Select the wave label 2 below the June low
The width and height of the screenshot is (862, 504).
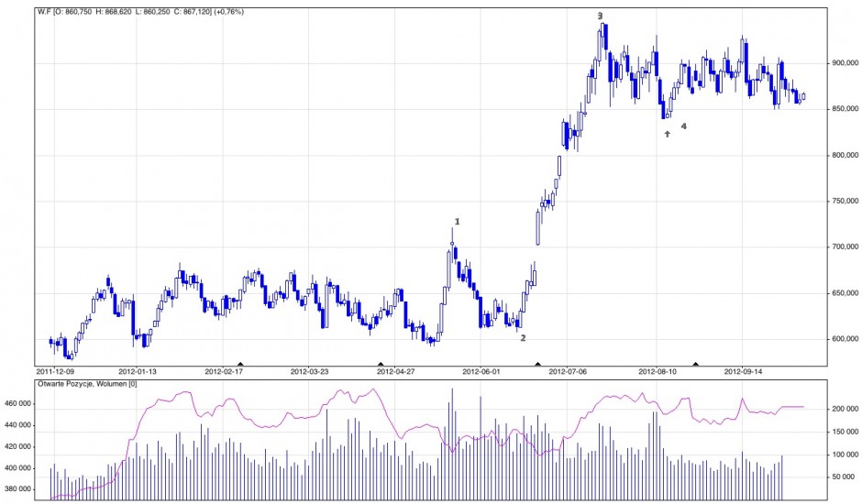click(x=523, y=337)
